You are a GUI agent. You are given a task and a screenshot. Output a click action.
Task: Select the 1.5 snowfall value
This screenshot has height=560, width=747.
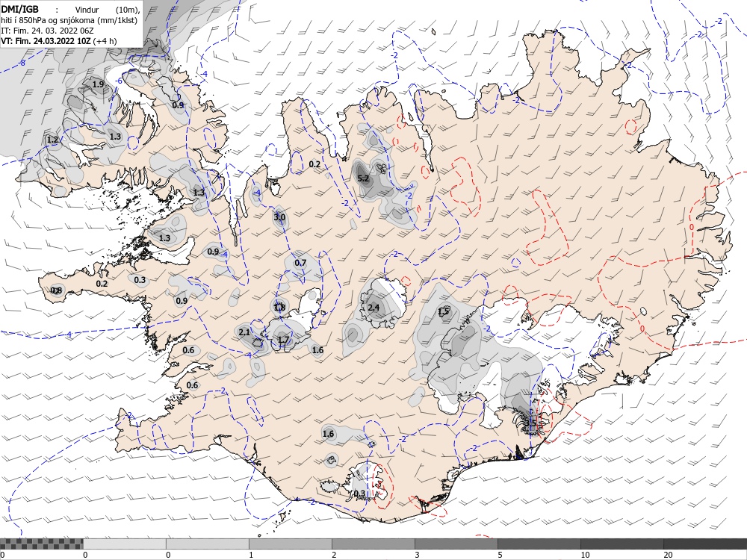coord(444,312)
